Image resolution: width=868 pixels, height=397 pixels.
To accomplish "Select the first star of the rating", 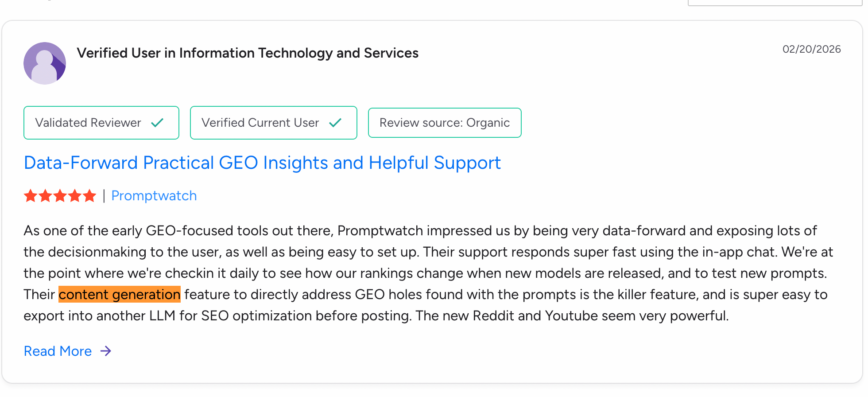I will click(x=31, y=195).
